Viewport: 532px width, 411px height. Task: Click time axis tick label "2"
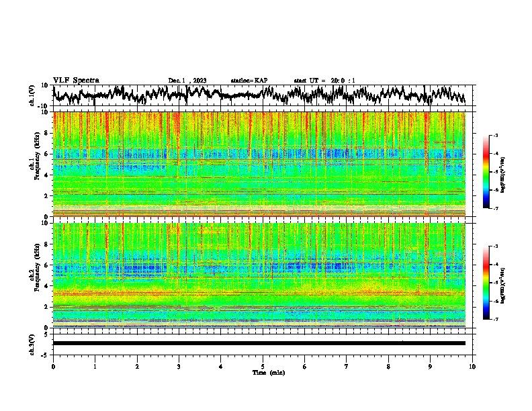click(137, 367)
